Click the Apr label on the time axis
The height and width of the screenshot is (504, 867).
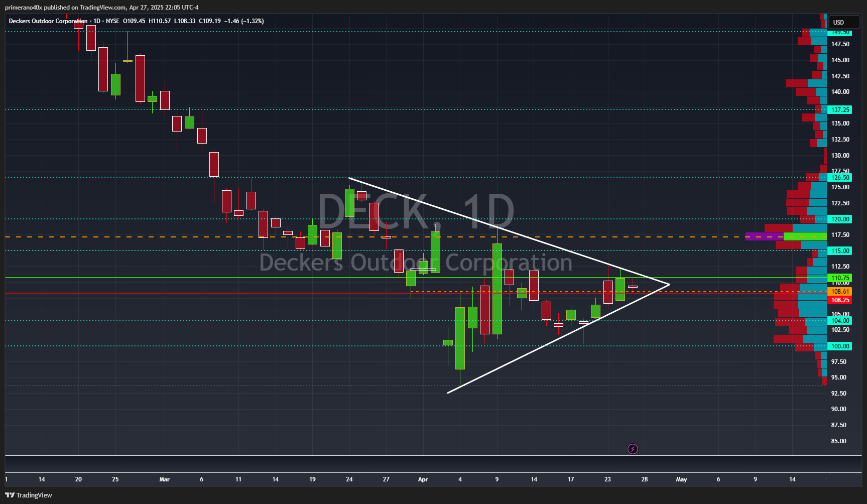click(x=423, y=479)
